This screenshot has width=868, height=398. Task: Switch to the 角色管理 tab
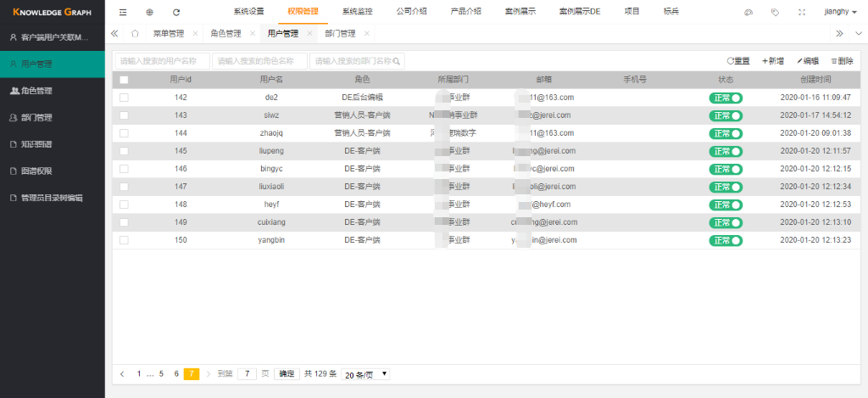tap(225, 34)
